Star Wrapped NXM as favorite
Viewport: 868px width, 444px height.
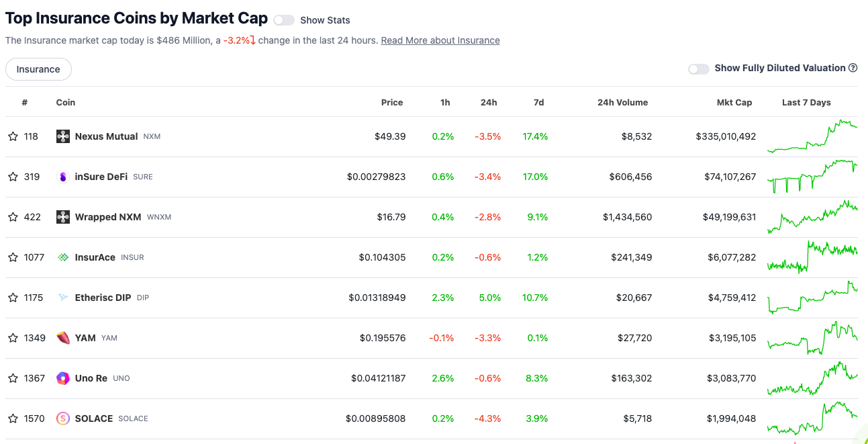(13, 217)
